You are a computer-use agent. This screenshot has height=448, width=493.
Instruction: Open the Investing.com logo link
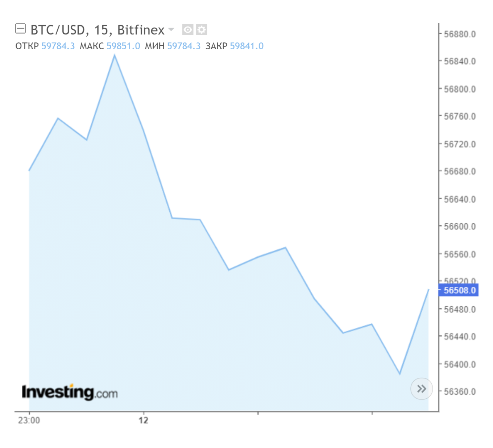click(70, 392)
